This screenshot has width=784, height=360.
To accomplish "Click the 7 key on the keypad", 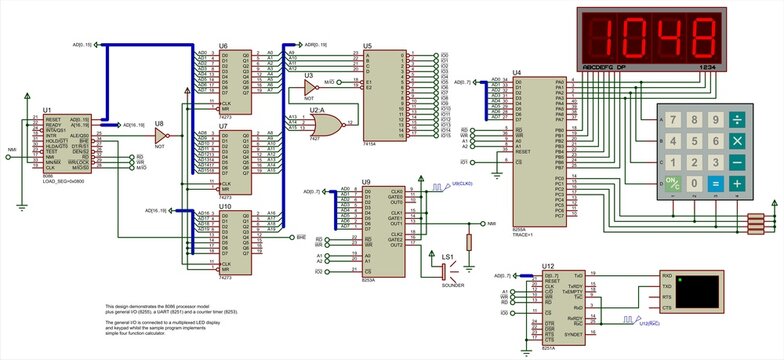I will [x=674, y=120].
